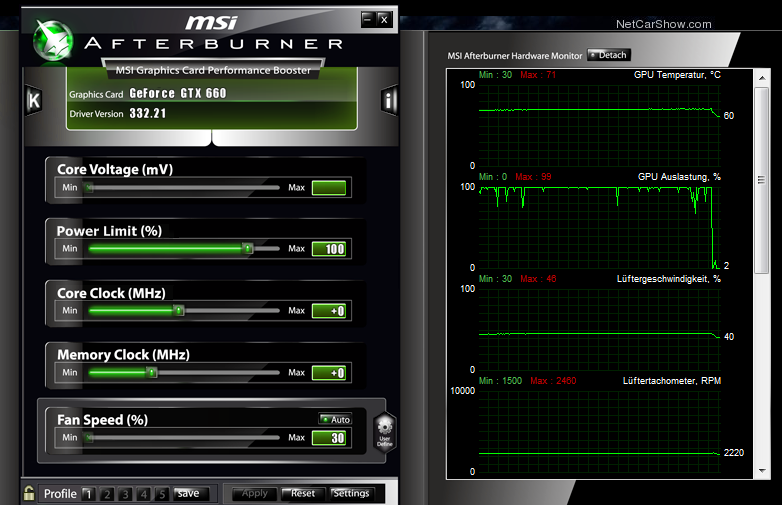Select profile slot 4

coord(144,494)
